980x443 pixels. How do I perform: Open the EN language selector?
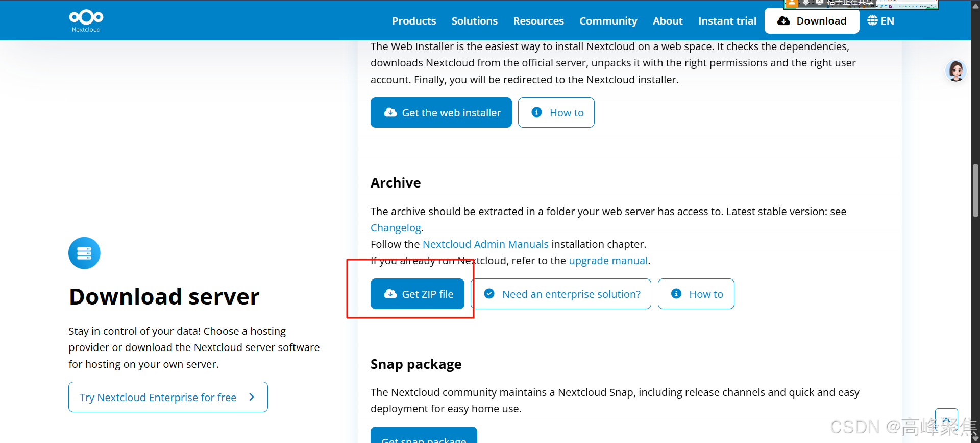(880, 21)
